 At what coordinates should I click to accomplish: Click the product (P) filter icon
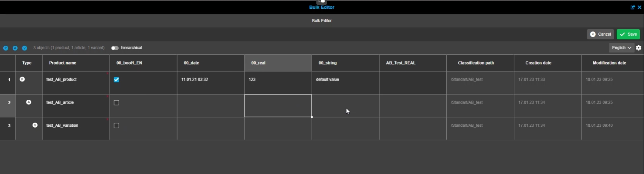[6, 48]
